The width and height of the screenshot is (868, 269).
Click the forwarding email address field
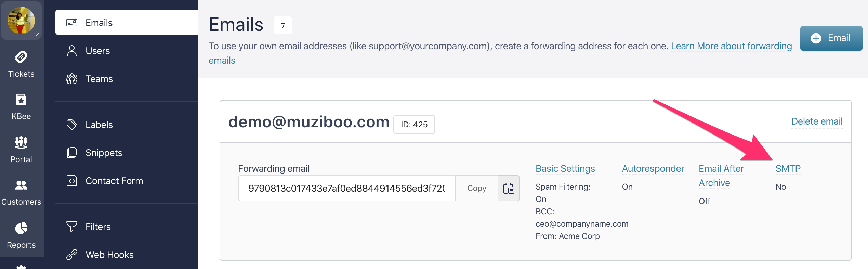coord(346,188)
